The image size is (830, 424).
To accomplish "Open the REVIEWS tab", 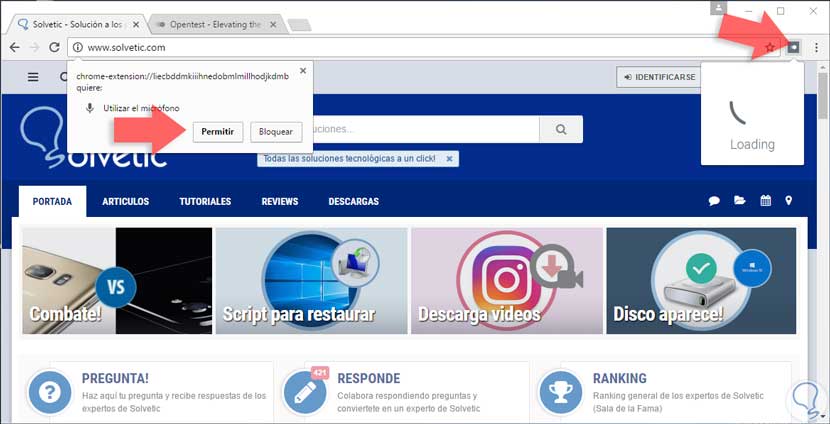I will [x=279, y=202].
